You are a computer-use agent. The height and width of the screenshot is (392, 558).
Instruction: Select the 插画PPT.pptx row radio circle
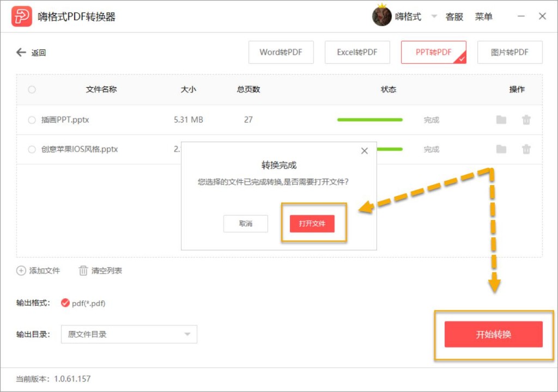[32, 120]
